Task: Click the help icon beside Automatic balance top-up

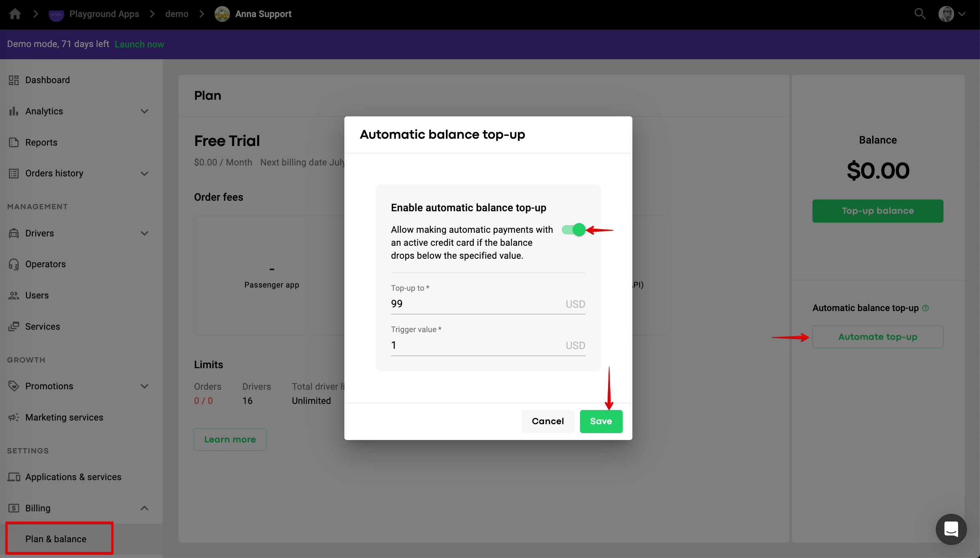Action: tap(926, 308)
